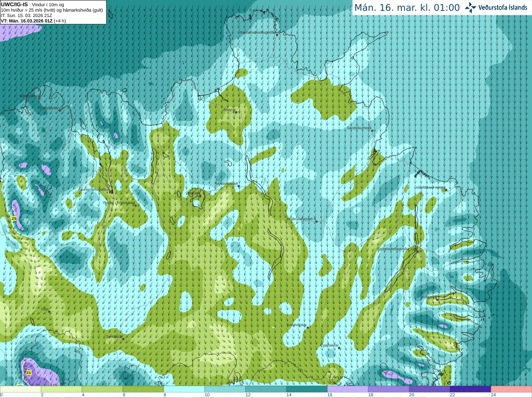Image resolution: width=532 pixels, height=398 pixels.
Task: Click the 'VT: Mán. 16.03.2026 01Z' line
Action: click(33, 21)
